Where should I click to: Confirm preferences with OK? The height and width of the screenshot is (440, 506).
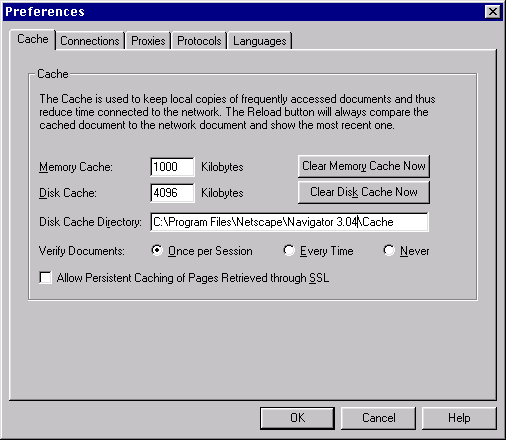tap(297, 418)
